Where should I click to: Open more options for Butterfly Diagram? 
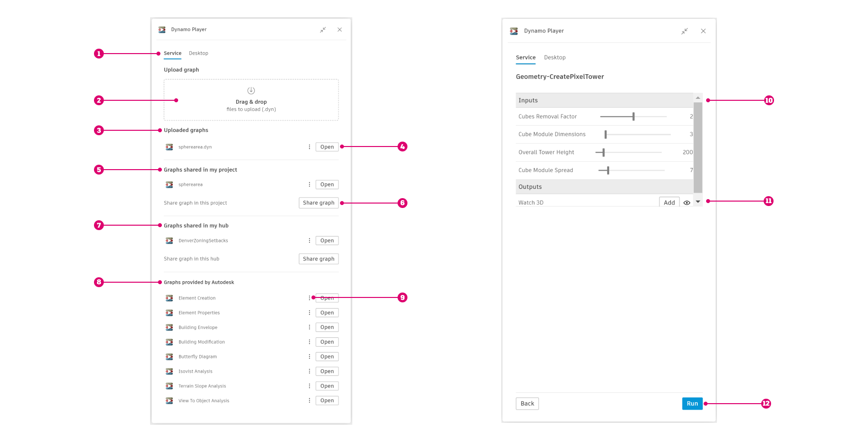[x=309, y=357]
